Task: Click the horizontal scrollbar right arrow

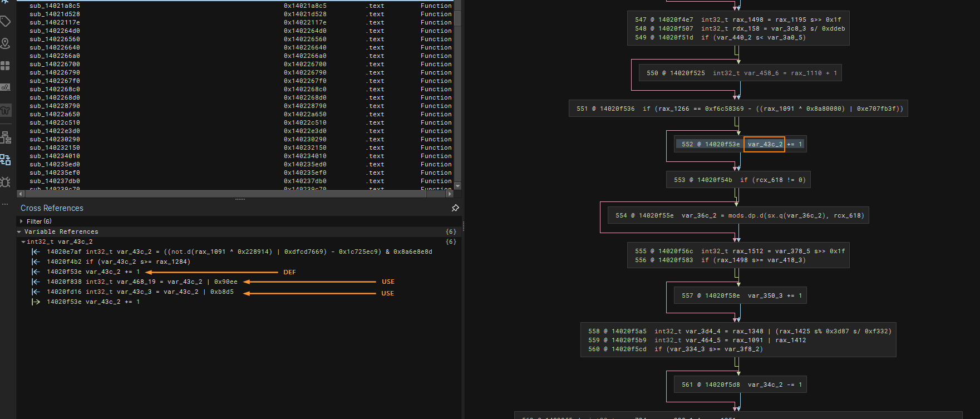Action: (x=450, y=194)
